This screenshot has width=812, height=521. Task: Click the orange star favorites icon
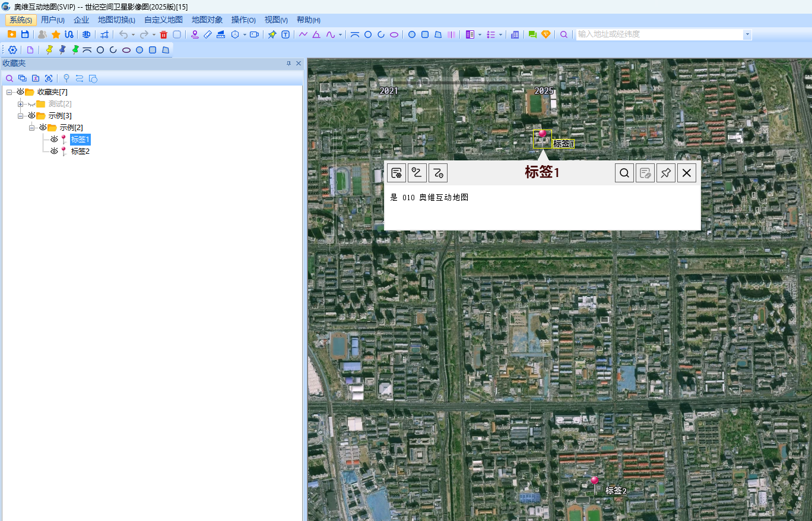tap(56, 34)
